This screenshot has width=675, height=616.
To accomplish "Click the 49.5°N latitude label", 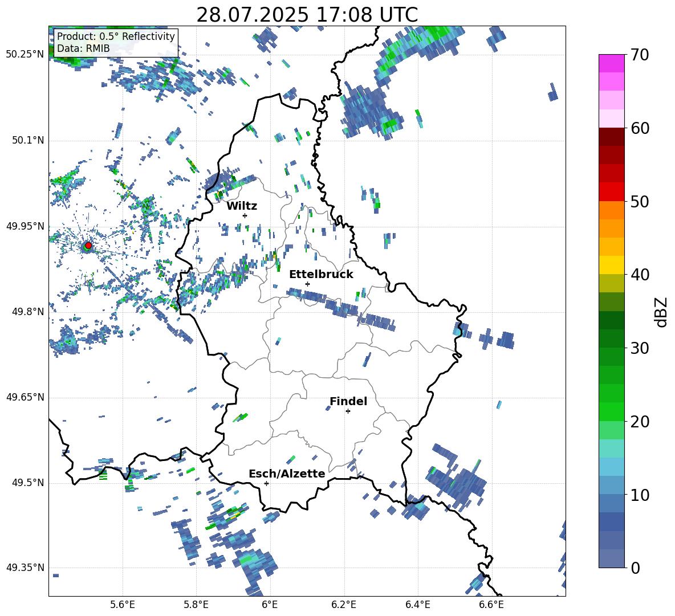I will pos(27,483).
